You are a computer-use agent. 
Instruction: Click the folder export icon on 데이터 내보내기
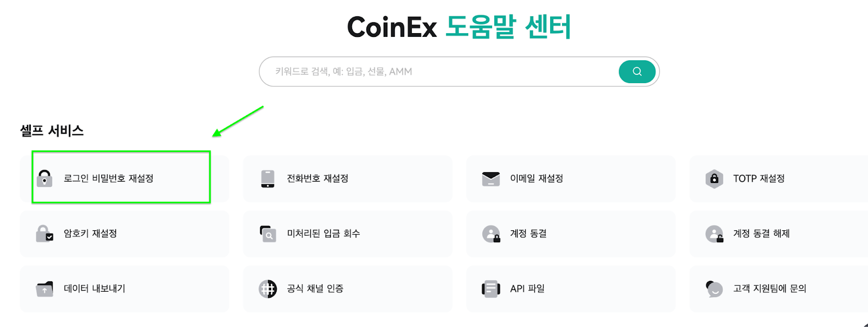tap(44, 288)
